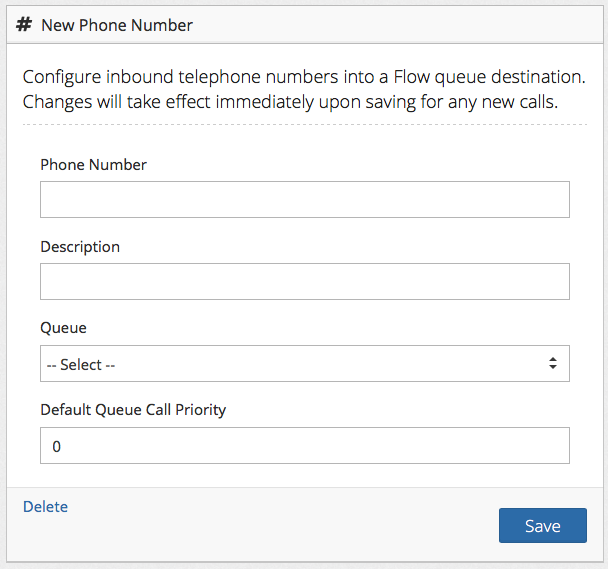Click the Delete link

(45, 507)
